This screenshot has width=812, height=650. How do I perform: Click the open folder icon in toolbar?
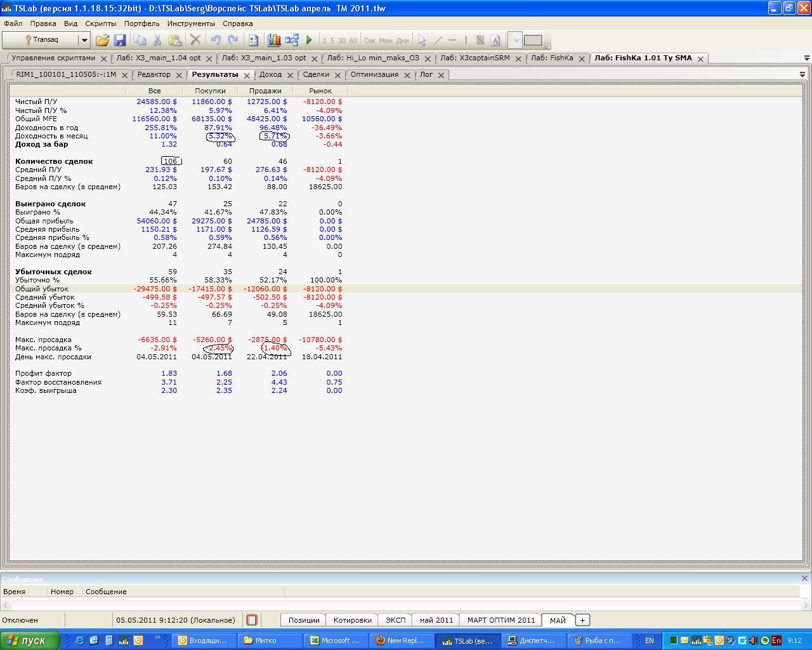(102, 40)
